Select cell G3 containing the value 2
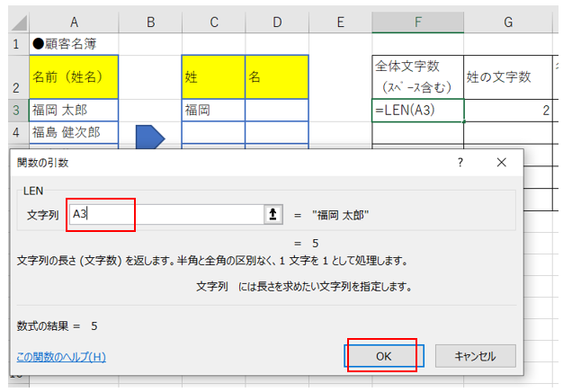The width and height of the screenshot is (572, 392). pos(508,111)
